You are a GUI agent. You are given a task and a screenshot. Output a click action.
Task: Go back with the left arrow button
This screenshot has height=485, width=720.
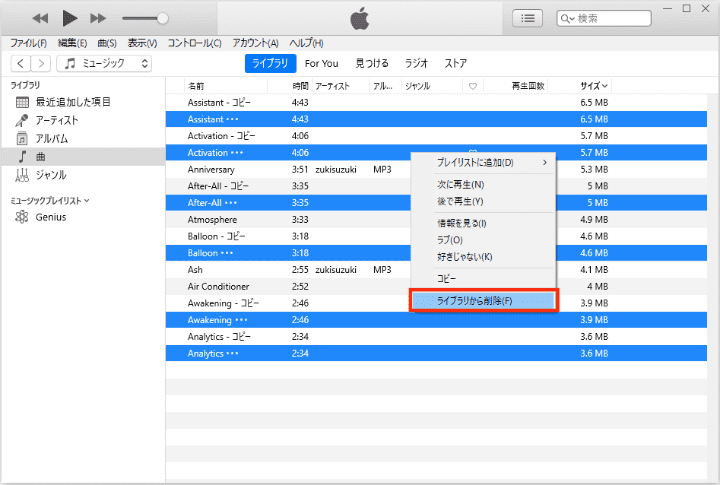pyautogui.click(x=20, y=63)
